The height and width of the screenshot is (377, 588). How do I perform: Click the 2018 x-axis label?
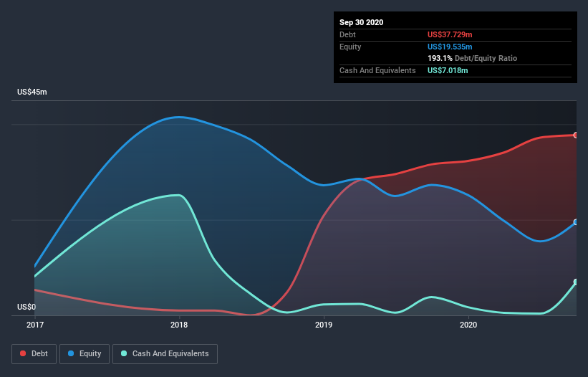pos(179,325)
